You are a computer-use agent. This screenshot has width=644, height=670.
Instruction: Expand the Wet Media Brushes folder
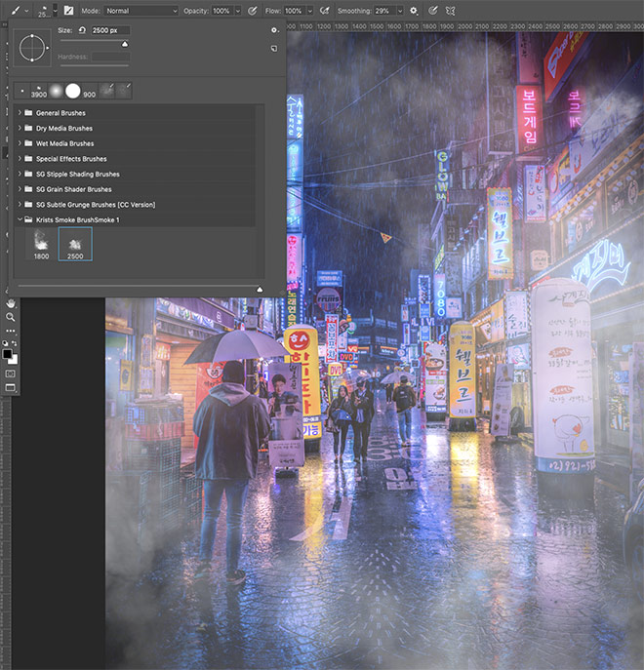coord(20,143)
